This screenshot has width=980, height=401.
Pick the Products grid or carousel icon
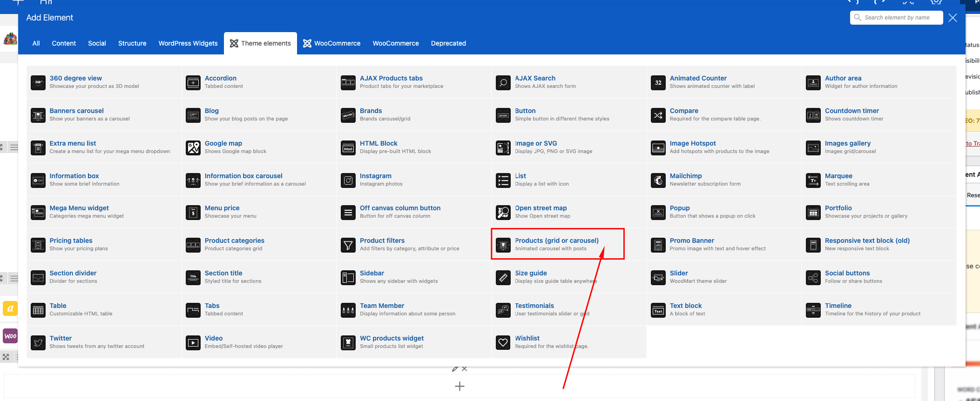(503, 245)
